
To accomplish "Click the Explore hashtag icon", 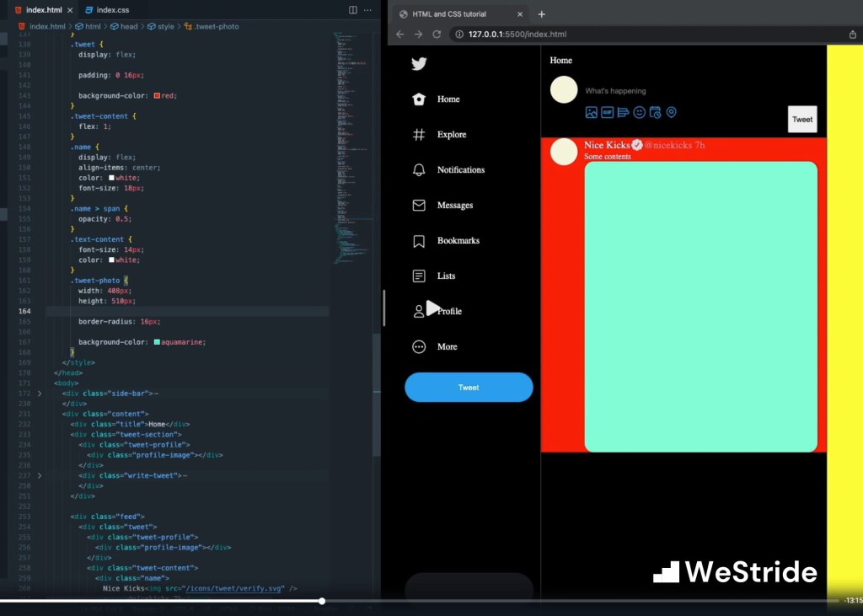I will tap(419, 135).
